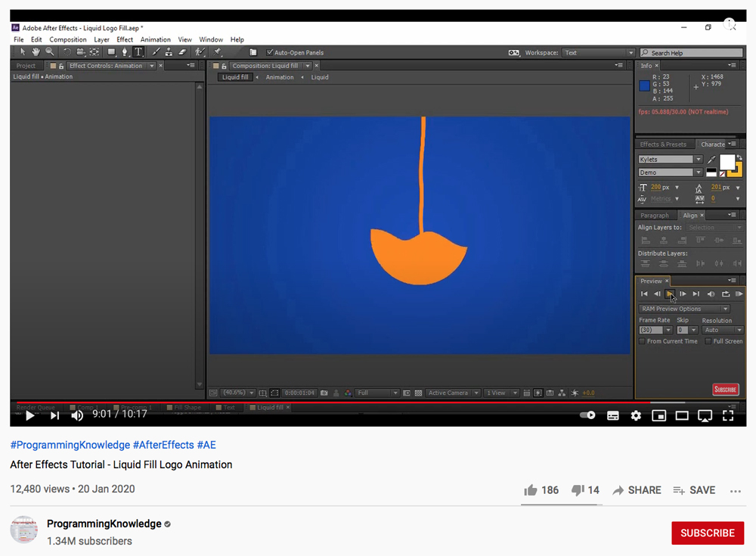Click the Preview panel play button

[670, 294]
